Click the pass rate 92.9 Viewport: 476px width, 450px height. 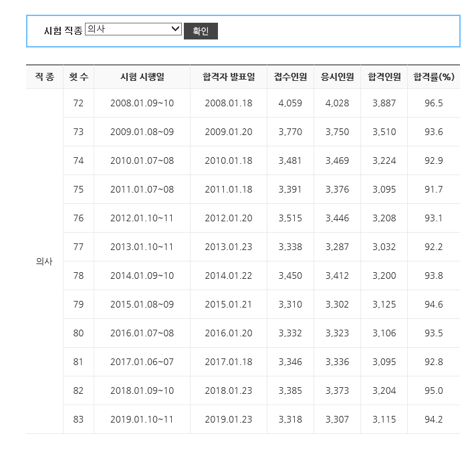(x=434, y=160)
